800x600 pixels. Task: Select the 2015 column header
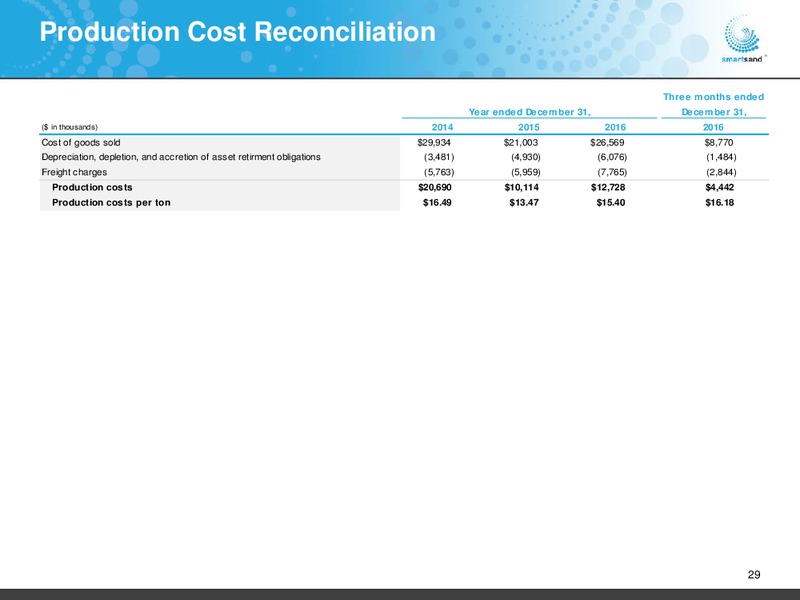pos(529,127)
